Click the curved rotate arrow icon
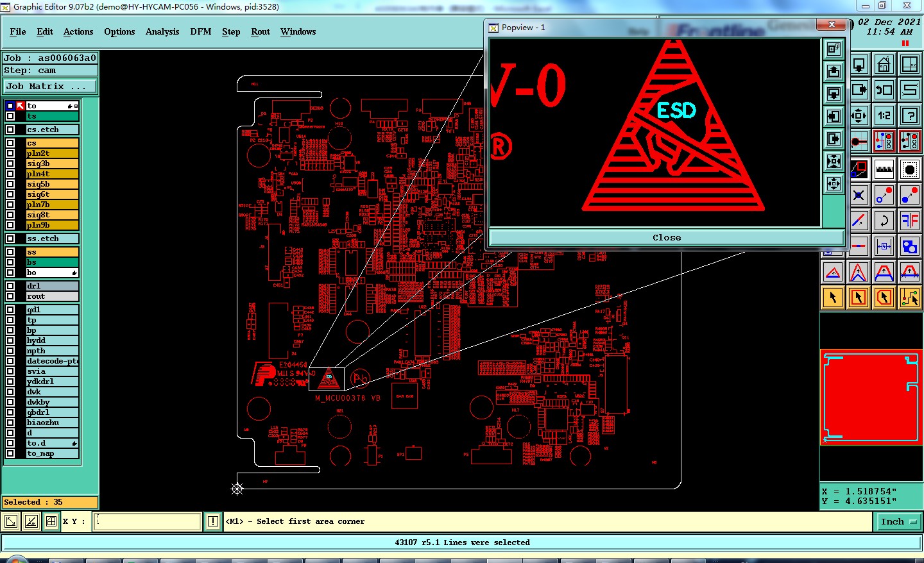Image resolution: width=924 pixels, height=563 pixels. (x=884, y=221)
